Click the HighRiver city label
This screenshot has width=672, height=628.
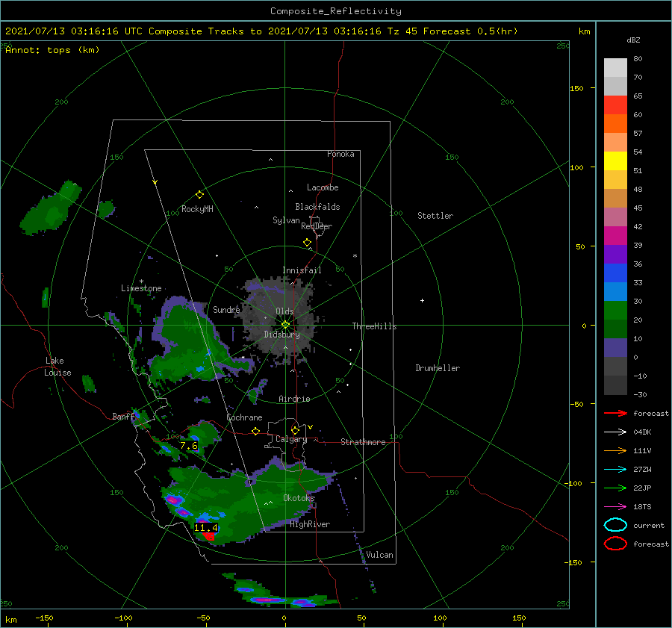tap(310, 524)
